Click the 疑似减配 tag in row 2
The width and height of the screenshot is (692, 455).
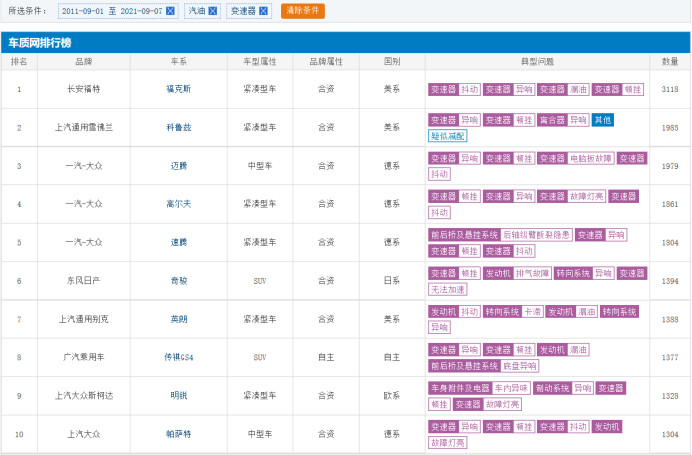click(448, 136)
